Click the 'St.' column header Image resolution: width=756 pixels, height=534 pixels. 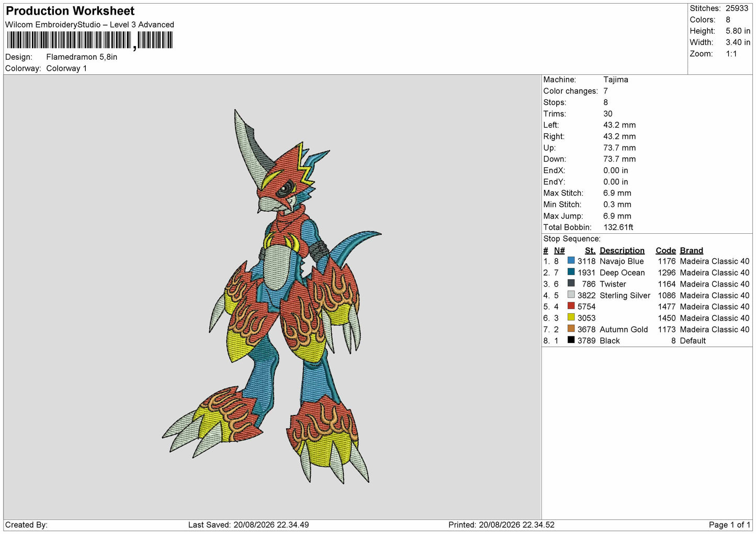(x=590, y=251)
